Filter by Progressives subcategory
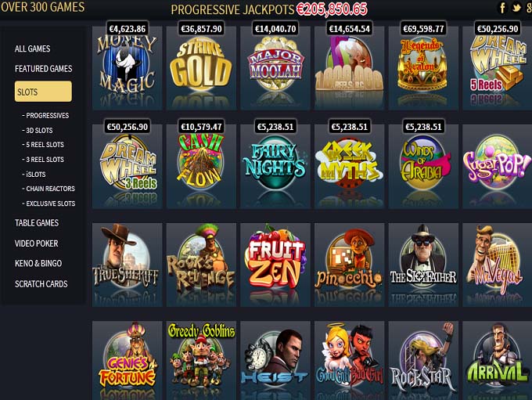 tap(45, 115)
